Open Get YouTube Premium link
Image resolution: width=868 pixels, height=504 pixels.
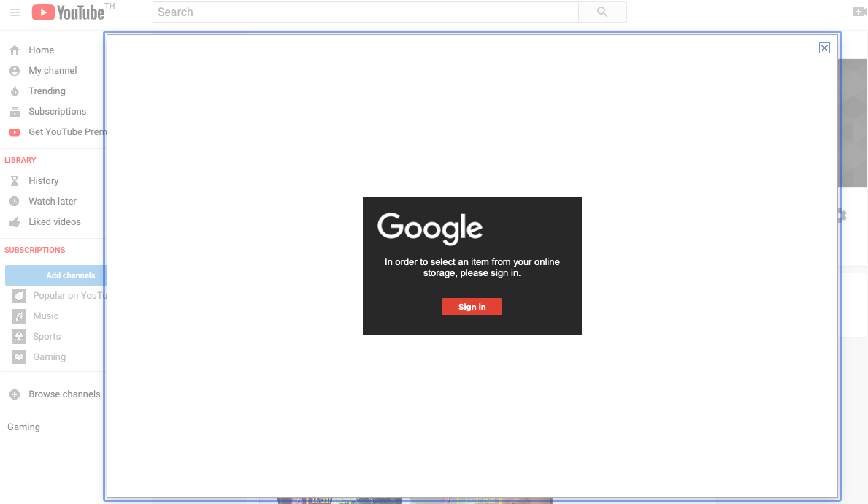point(66,131)
